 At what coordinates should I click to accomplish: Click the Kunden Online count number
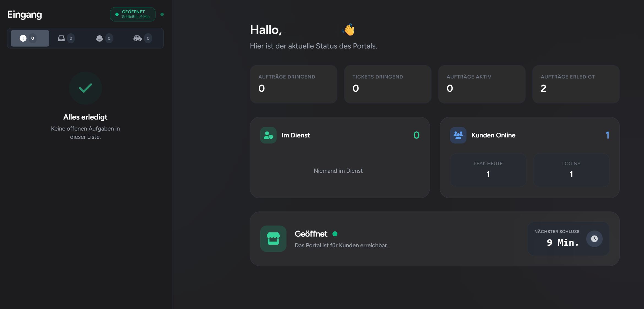point(607,135)
